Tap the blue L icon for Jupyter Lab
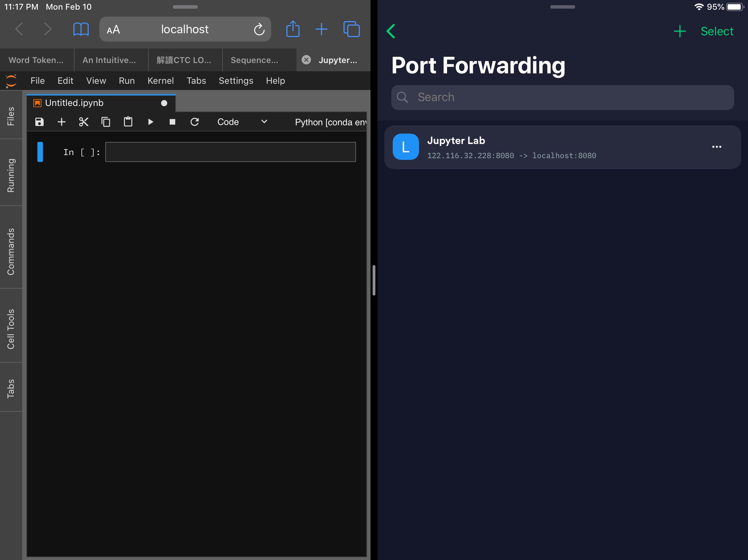The image size is (748, 560). [406, 147]
